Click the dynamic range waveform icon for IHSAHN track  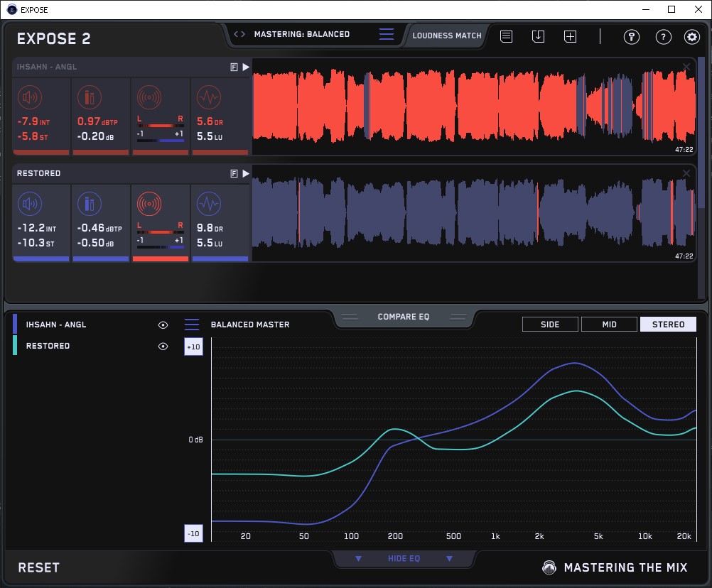tap(207, 97)
